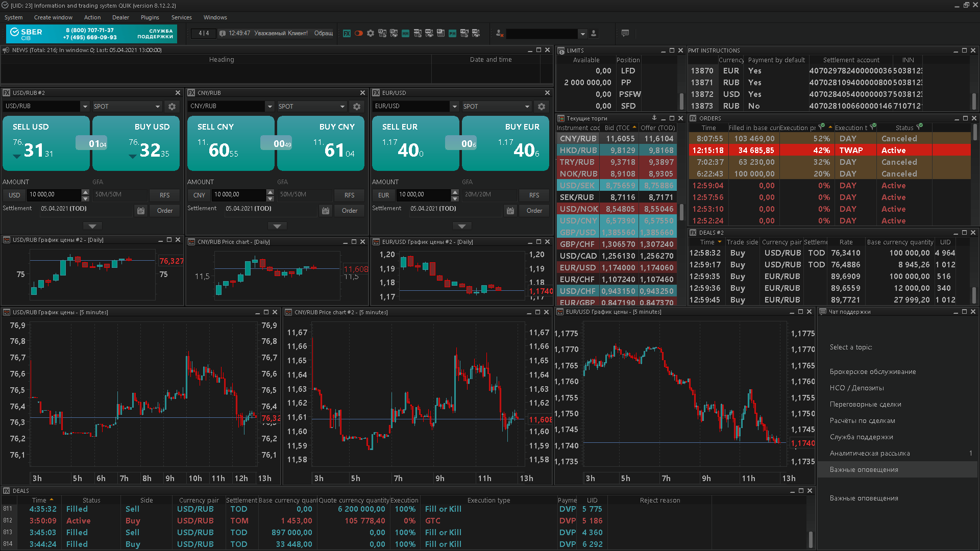Click the EUR amount input field
Screen dimensions: 980x551
(424, 195)
